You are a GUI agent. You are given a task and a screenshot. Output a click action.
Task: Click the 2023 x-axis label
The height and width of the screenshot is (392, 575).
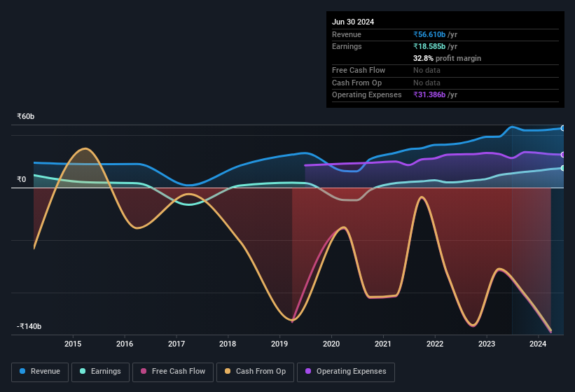pos(487,344)
